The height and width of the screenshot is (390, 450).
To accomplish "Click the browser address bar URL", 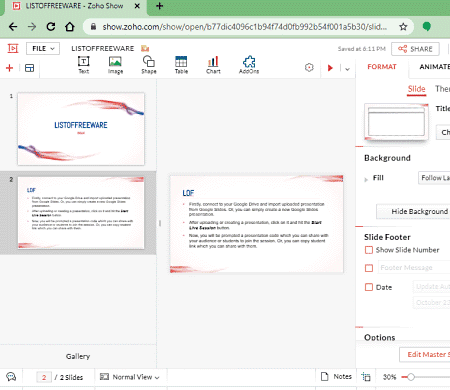I will 245,27.
